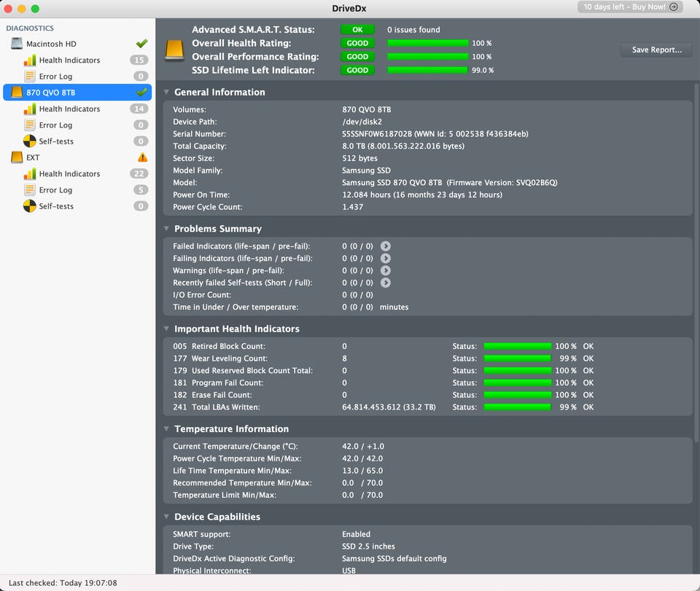
Task: Show details arrow for Failing Indicators
Action: click(386, 258)
